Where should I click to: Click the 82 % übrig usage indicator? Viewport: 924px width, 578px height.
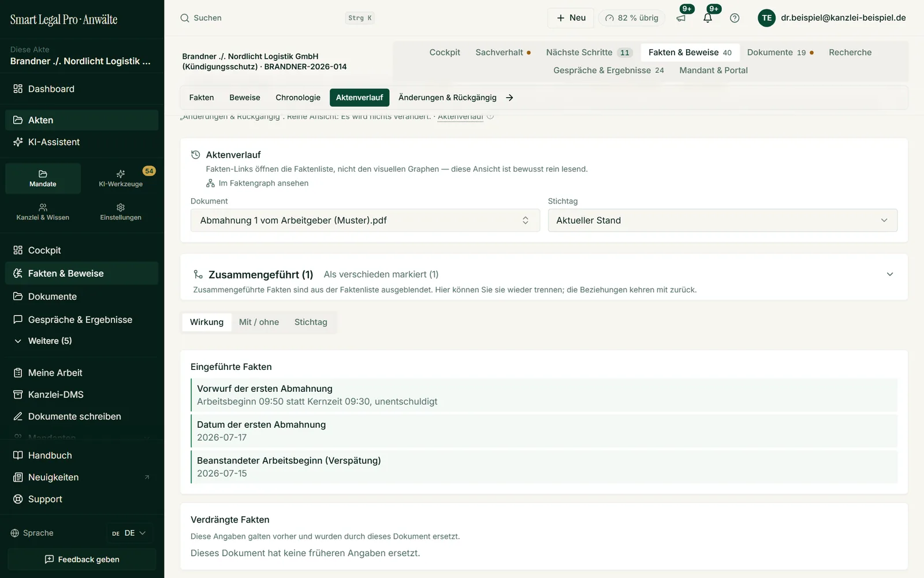pyautogui.click(x=632, y=18)
